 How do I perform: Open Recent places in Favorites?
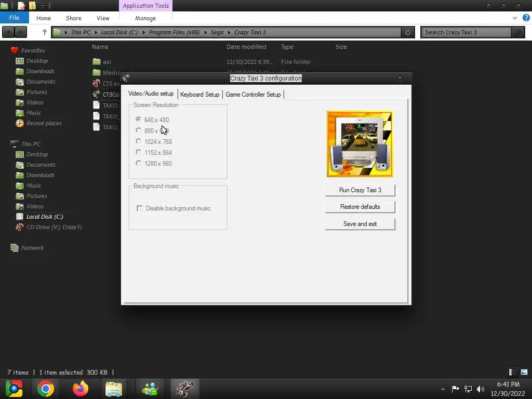(x=44, y=123)
